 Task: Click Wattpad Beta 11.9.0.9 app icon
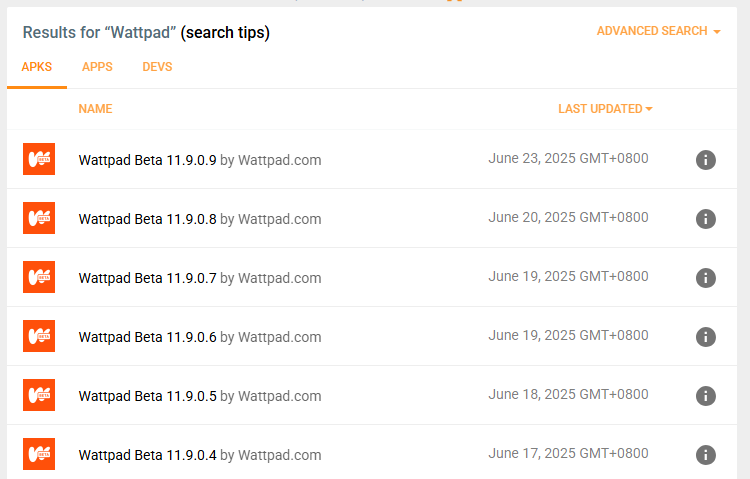pos(39,160)
